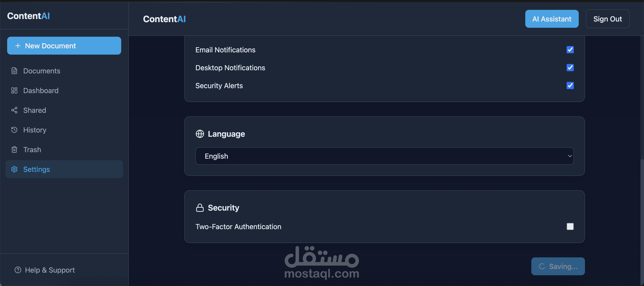
Task: Click the plus icon on New Document
Action: pyautogui.click(x=18, y=45)
